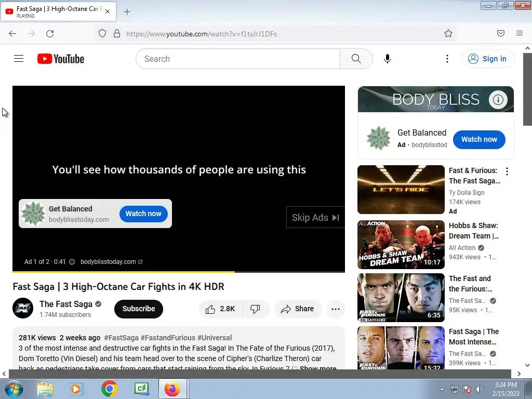Image resolution: width=532 pixels, height=399 pixels.
Task: Click the #FastSaga hashtag
Action: click(121, 338)
